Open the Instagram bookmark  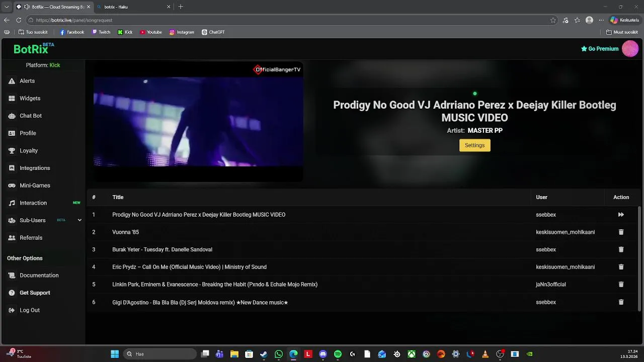coord(182,32)
